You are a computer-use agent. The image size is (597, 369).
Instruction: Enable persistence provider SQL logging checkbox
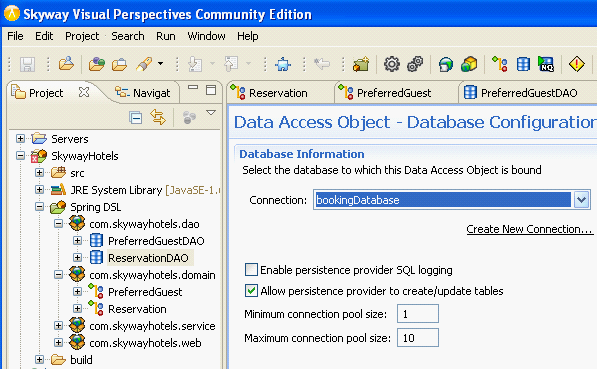[x=251, y=270]
